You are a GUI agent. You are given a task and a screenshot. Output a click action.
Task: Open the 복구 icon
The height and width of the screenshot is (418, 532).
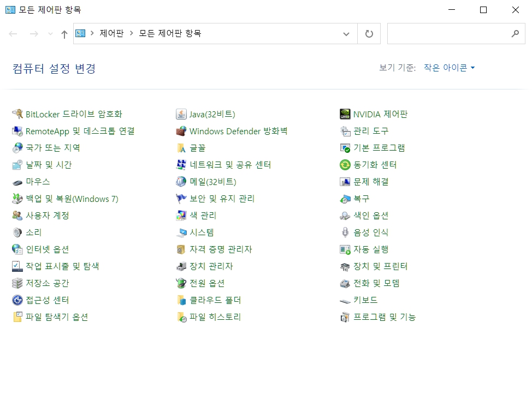(345, 199)
